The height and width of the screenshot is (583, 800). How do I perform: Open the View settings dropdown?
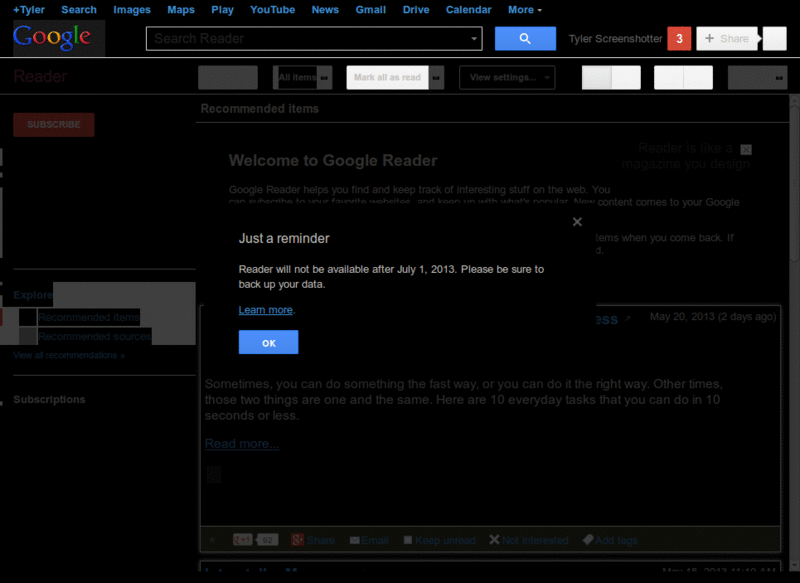pos(507,78)
